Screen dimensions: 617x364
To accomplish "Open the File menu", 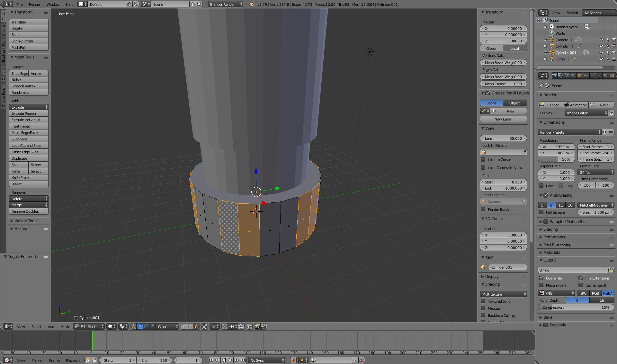I will [x=20, y=4].
